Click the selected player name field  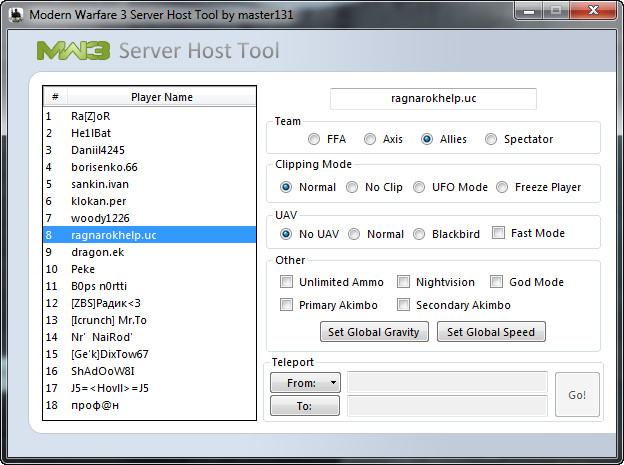tap(433, 99)
